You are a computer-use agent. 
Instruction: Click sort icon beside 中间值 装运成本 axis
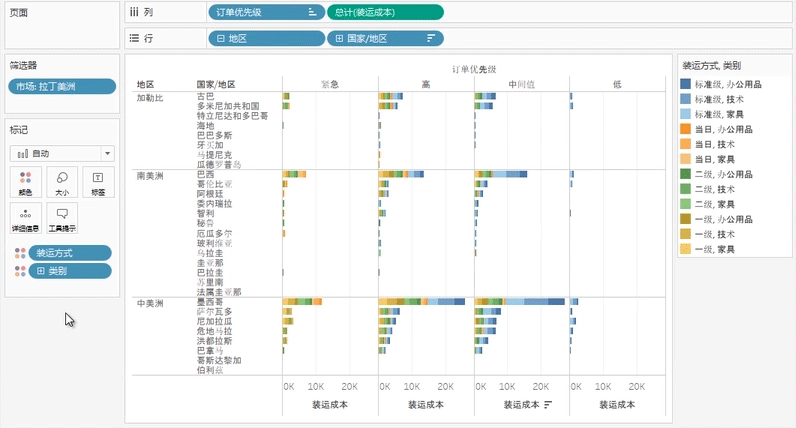point(548,405)
